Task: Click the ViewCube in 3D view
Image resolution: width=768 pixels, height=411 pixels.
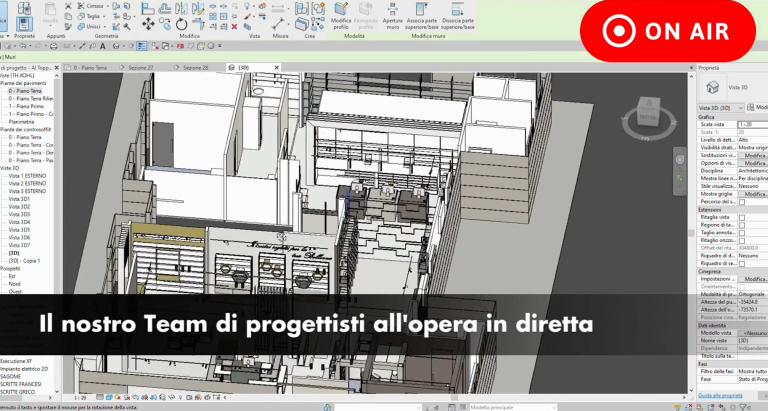Action: tap(645, 114)
